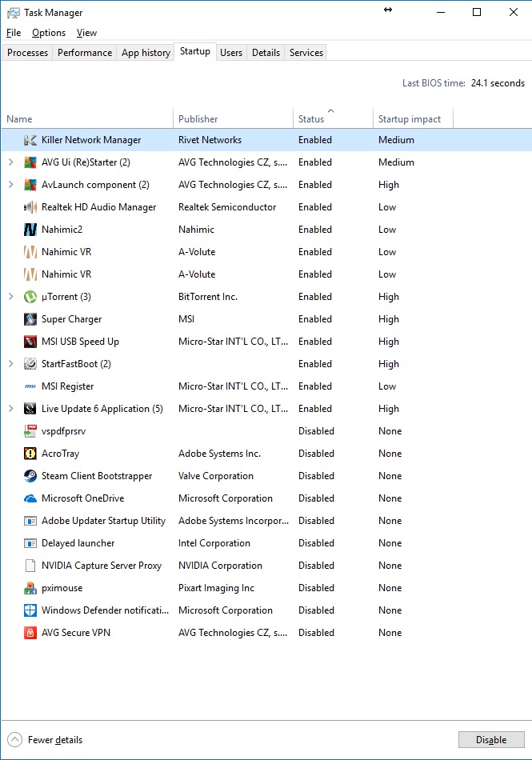Select the Realtek HD Audio Manager speaker icon

coord(30,207)
